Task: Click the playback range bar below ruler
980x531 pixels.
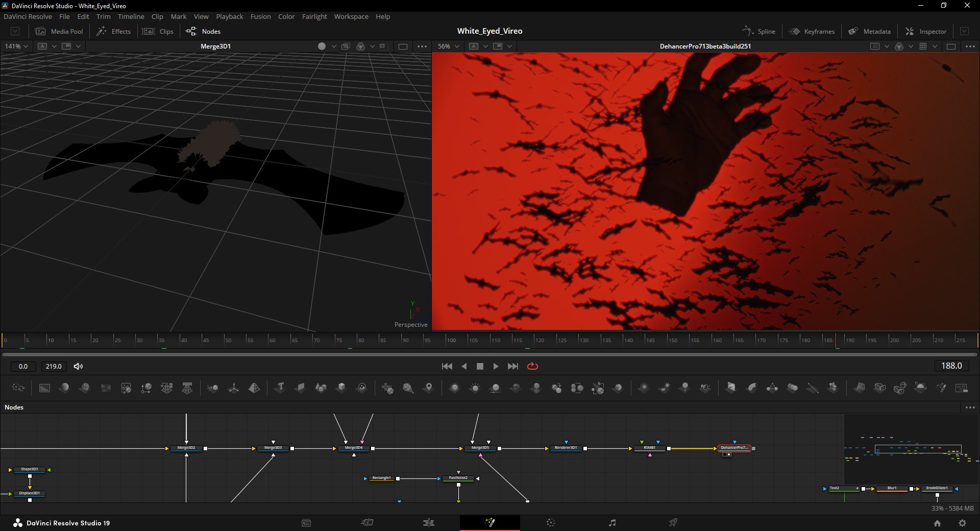Action: coord(490,354)
